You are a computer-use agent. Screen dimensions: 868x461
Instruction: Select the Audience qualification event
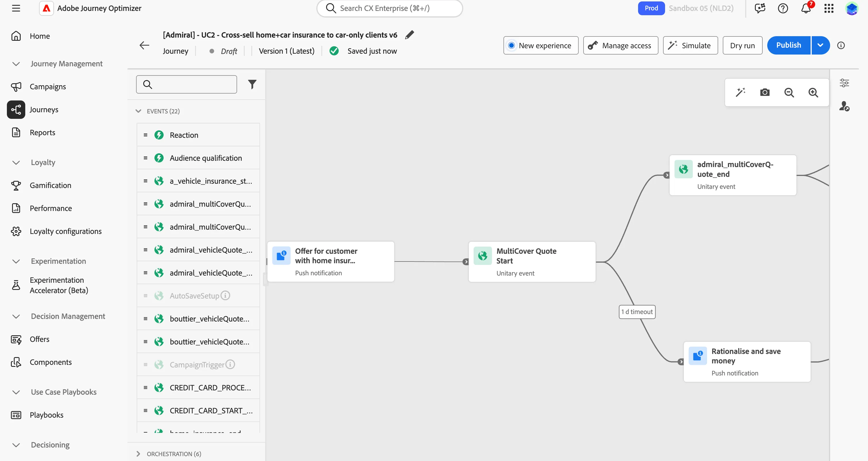tap(198, 158)
